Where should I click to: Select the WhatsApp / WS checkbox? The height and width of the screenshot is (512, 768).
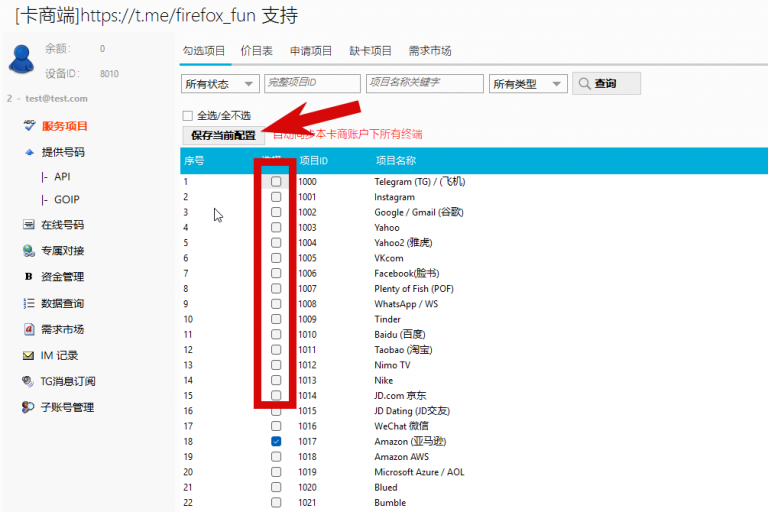point(276,304)
